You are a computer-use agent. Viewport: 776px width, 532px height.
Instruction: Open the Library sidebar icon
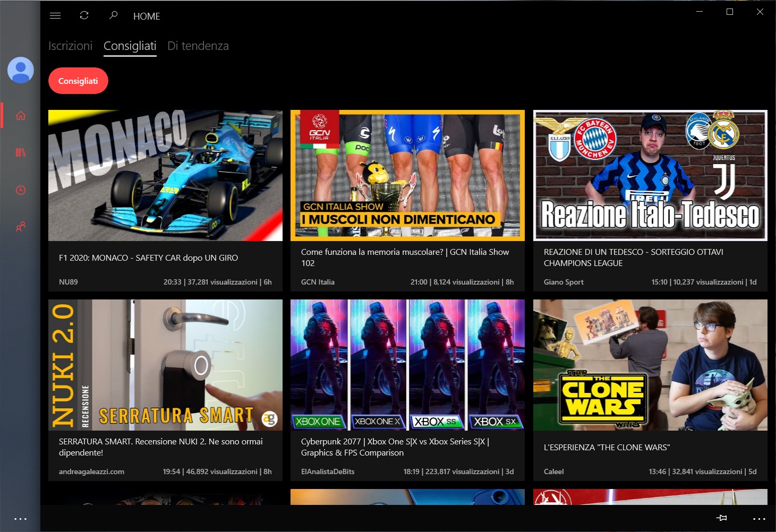21,152
